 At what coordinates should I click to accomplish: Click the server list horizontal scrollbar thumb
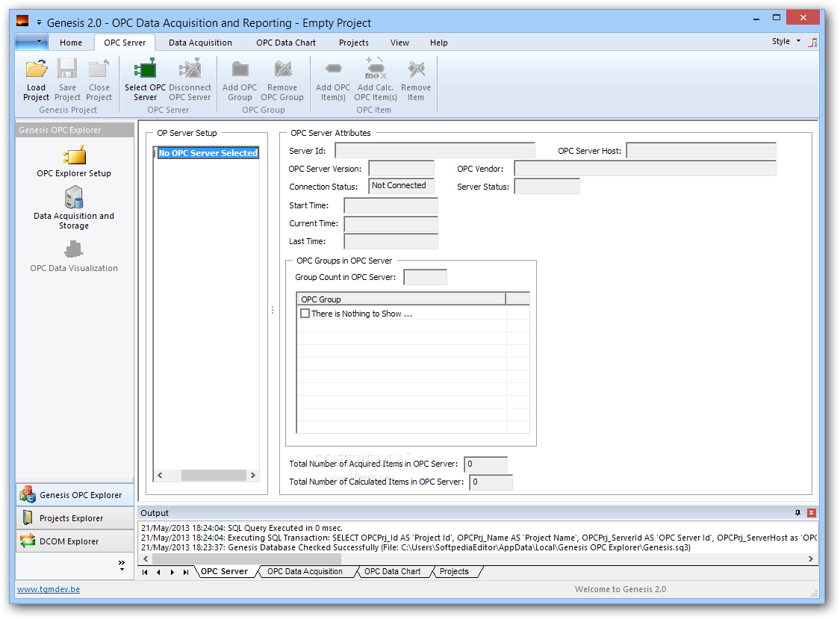(x=214, y=476)
